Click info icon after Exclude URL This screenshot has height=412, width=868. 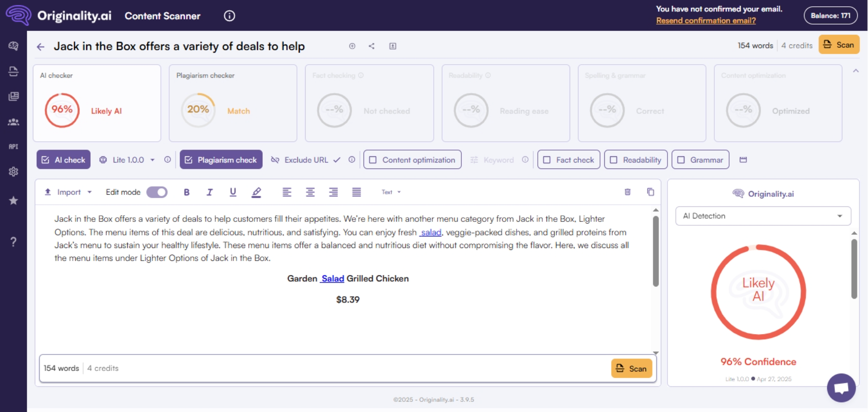pyautogui.click(x=352, y=160)
